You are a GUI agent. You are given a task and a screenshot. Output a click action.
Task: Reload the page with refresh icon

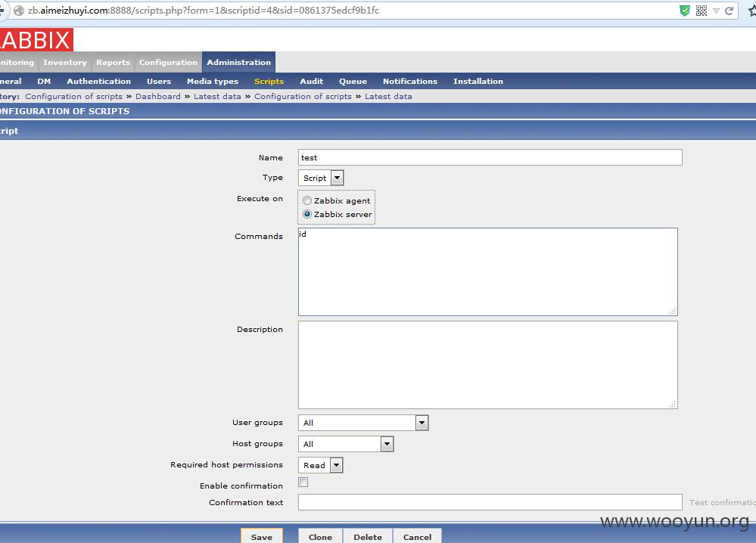click(x=730, y=11)
